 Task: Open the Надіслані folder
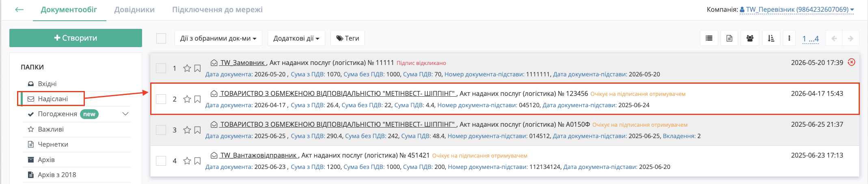pos(52,99)
